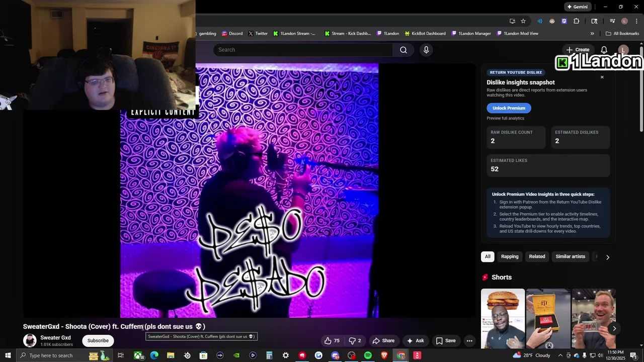This screenshot has width=644, height=362.
Task: Save the video to a playlist
Action: pos(446,340)
